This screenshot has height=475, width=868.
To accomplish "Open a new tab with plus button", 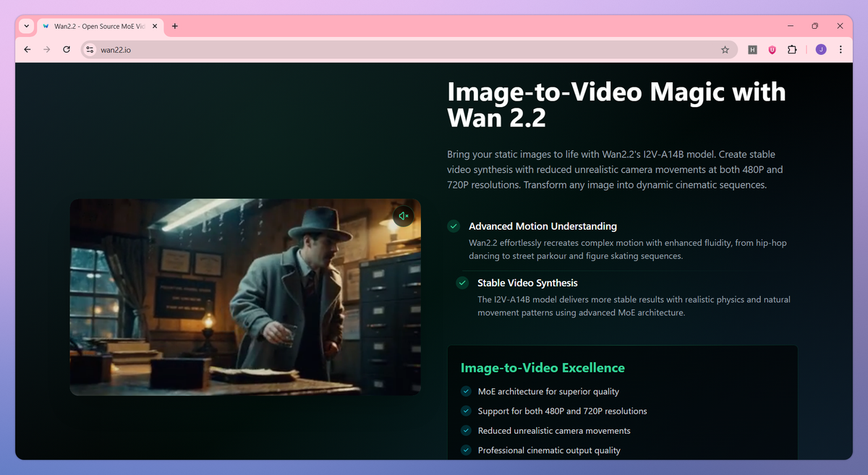I will tap(175, 26).
